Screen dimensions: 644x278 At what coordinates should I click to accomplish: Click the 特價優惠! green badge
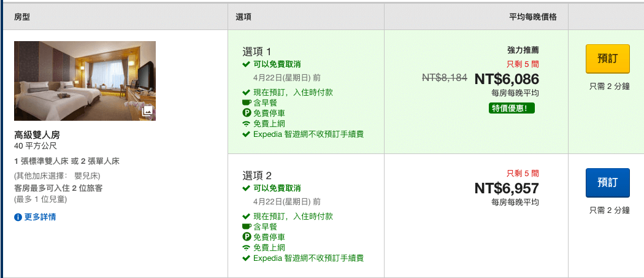point(512,109)
